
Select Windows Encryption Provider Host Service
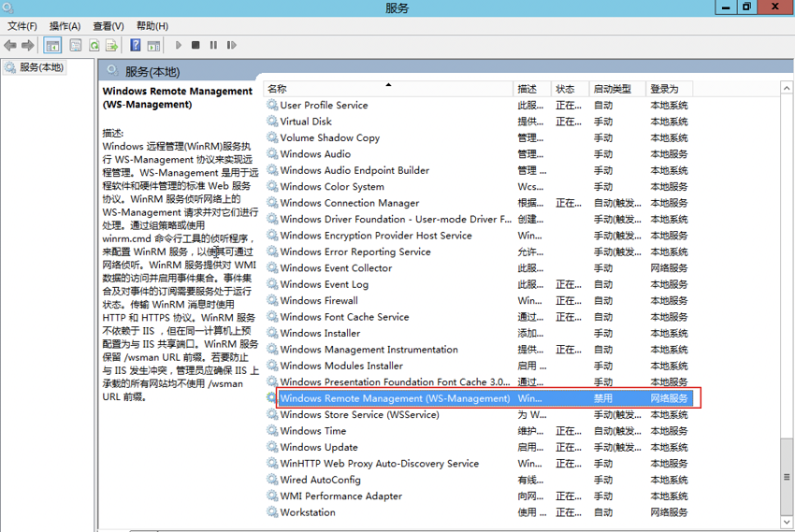[477, 235]
